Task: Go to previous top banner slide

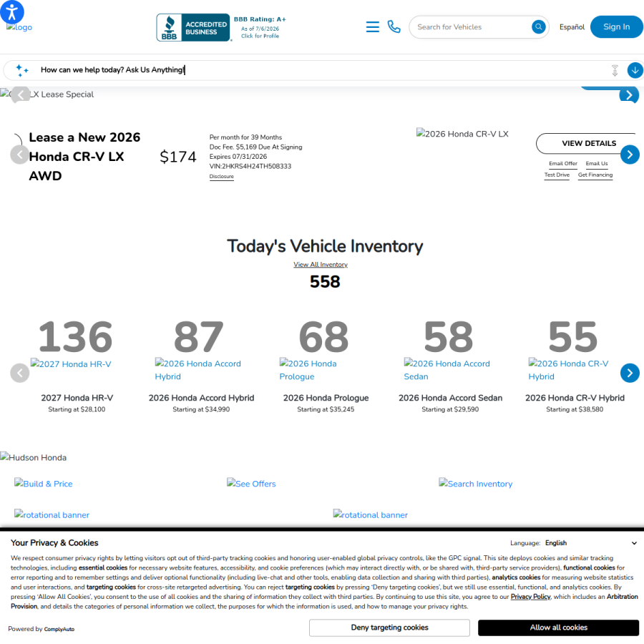Action: tap(20, 95)
